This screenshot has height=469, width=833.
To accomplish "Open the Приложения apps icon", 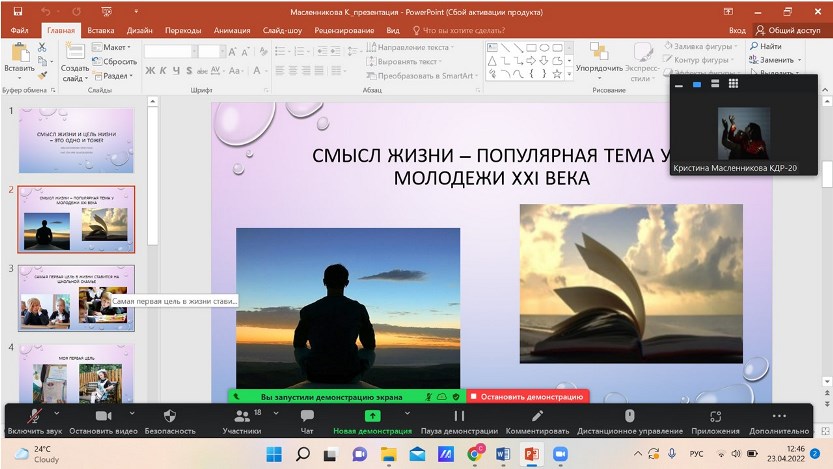I will click(714, 416).
